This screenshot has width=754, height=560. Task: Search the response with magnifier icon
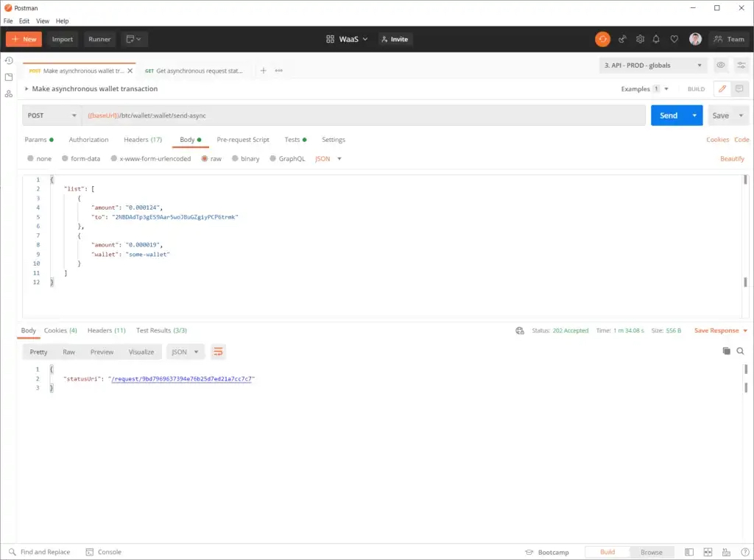(x=741, y=351)
